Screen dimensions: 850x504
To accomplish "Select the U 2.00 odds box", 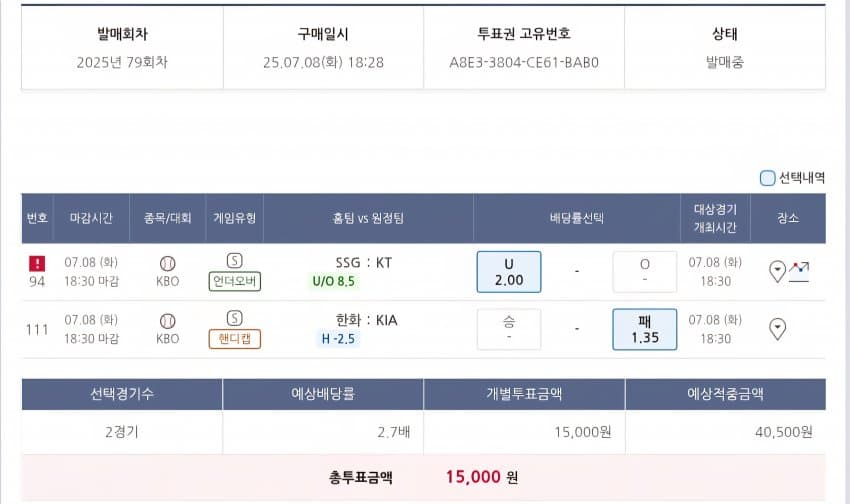I will tap(508, 272).
